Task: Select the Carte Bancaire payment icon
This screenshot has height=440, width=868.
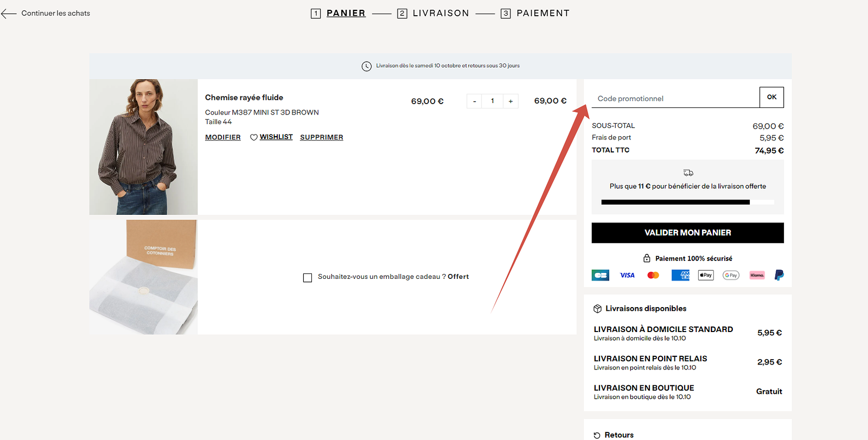Action: pyautogui.click(x=601, y=275)
